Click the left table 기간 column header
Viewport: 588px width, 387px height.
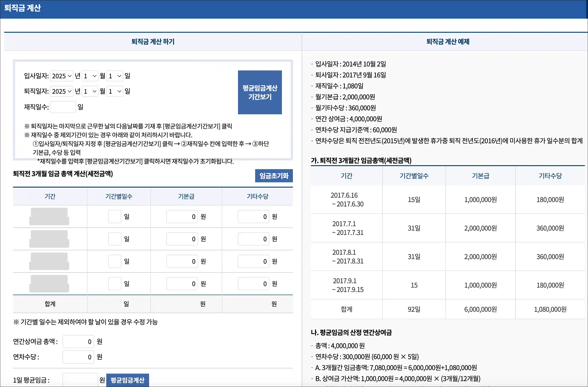point(50,196)
